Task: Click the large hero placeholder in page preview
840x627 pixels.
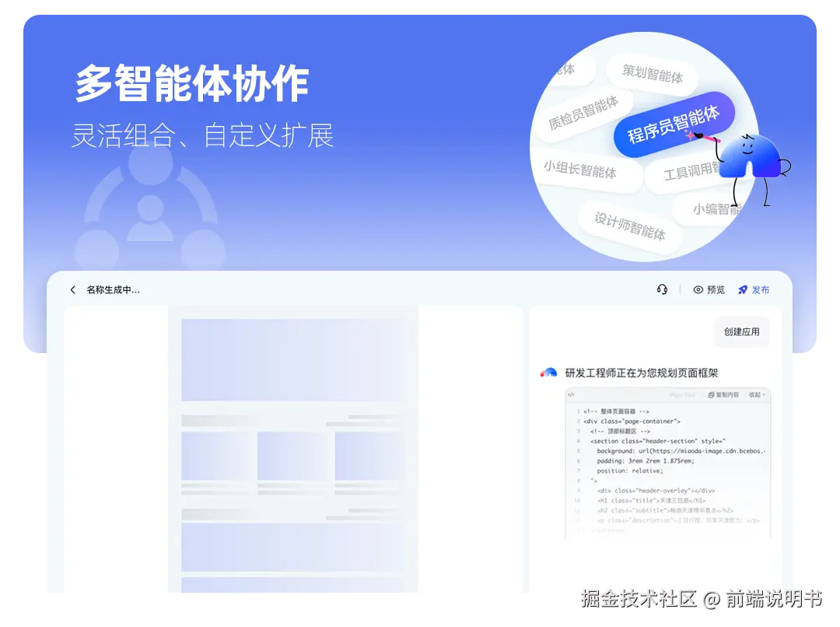Action: coord(293,360)
